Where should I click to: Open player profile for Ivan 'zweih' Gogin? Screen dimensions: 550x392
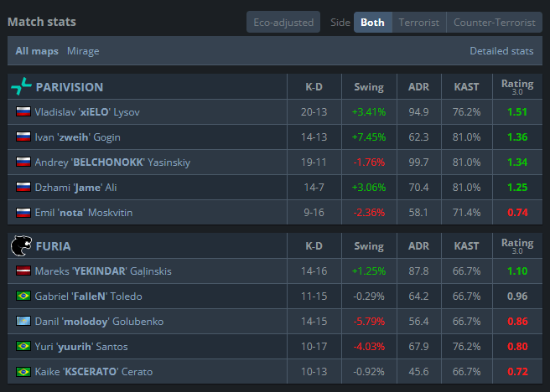point(77,137)
